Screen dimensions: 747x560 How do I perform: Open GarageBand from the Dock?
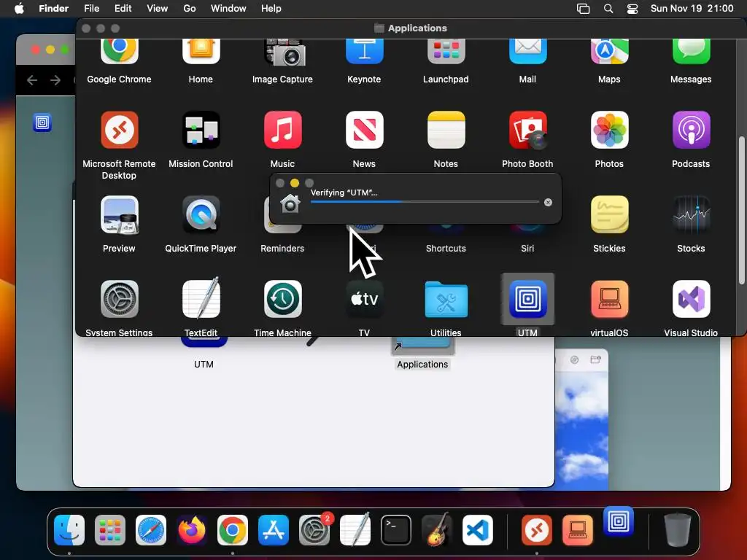[437, 530]
